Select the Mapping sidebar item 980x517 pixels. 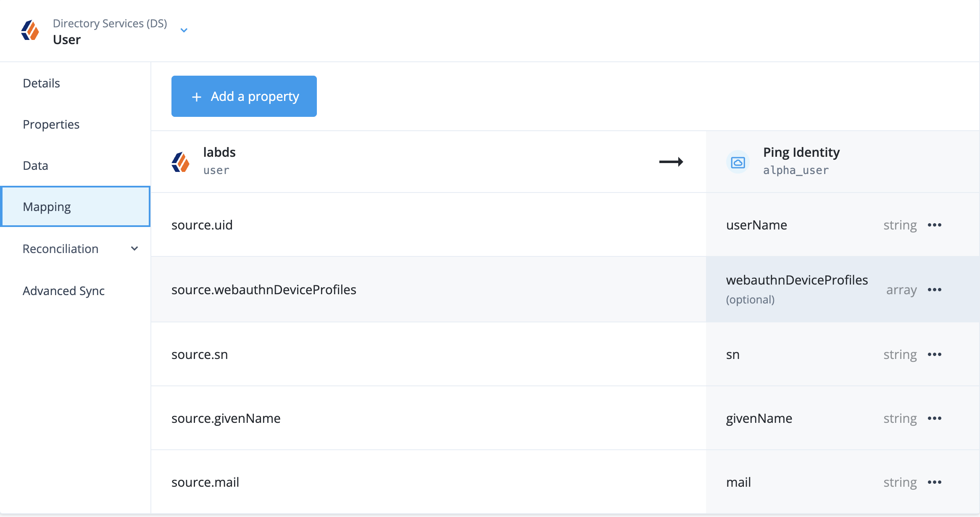click(76, 206)
